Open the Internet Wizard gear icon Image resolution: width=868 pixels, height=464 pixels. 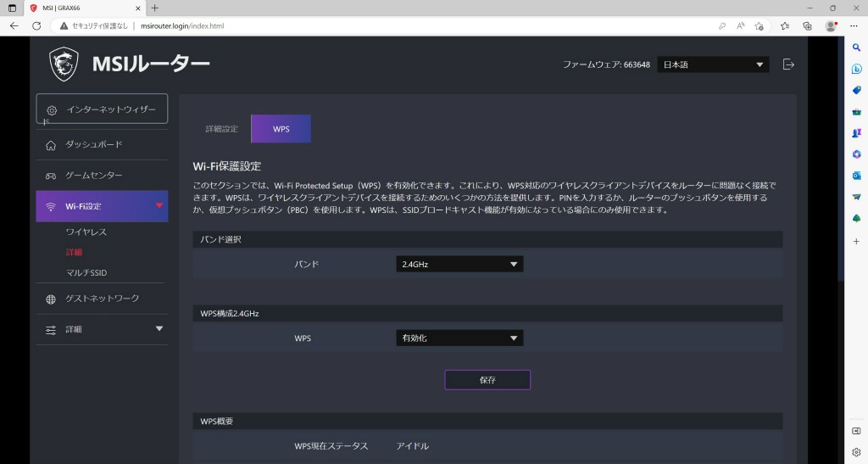pyautogui.click(x=52, y=110)
